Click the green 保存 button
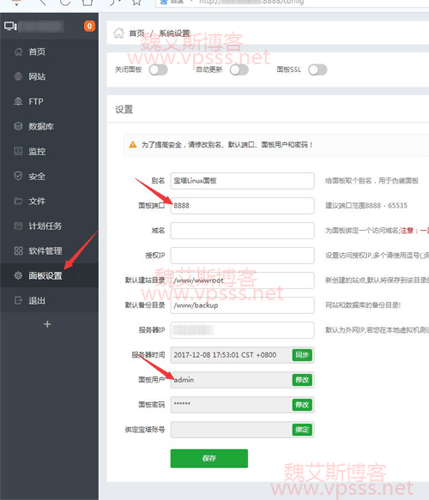 pyautogui.click(x=209, y=458)
